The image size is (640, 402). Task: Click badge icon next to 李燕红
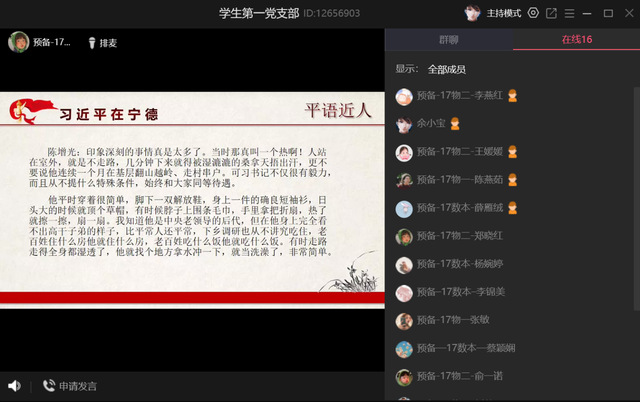pos(512,97)
